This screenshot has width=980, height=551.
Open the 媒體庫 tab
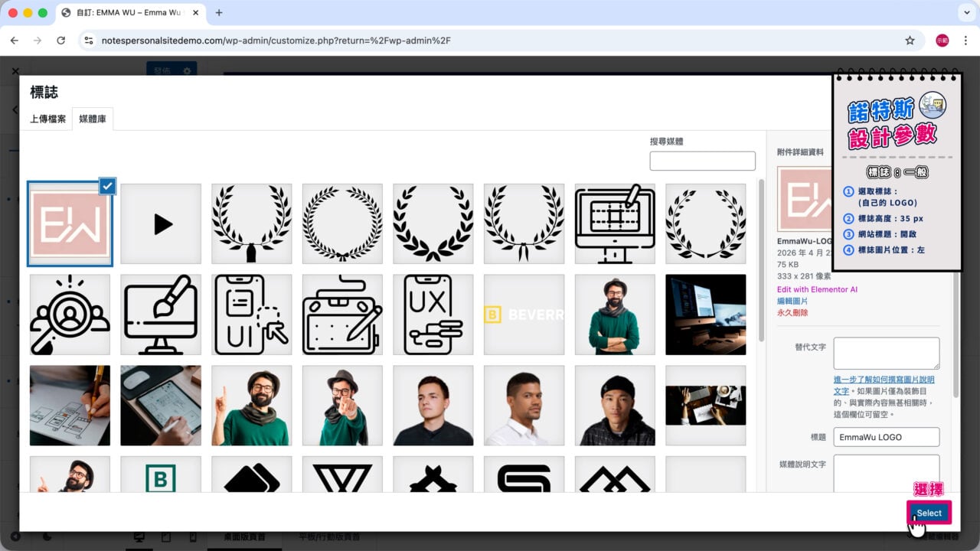pyautogui.click(x=93, y=119)
